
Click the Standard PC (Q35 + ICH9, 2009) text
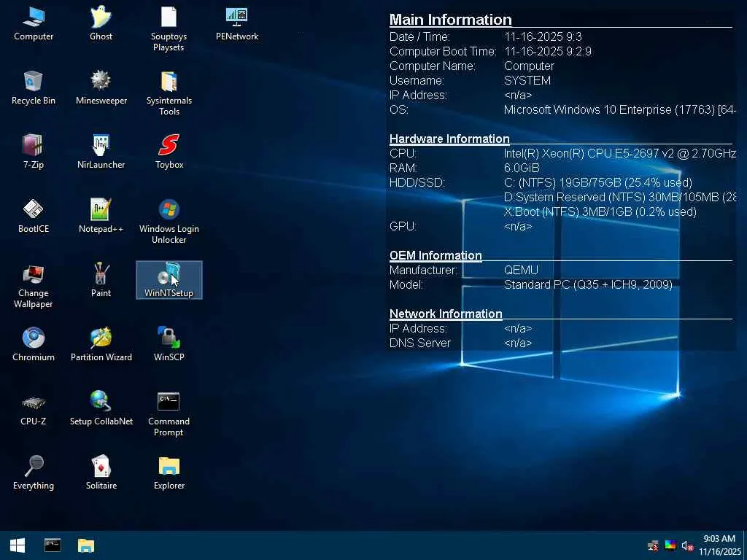(589, 285)
